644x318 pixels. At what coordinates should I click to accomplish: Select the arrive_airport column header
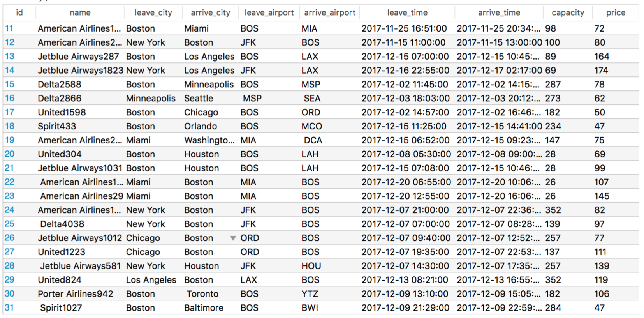point(330,13)
